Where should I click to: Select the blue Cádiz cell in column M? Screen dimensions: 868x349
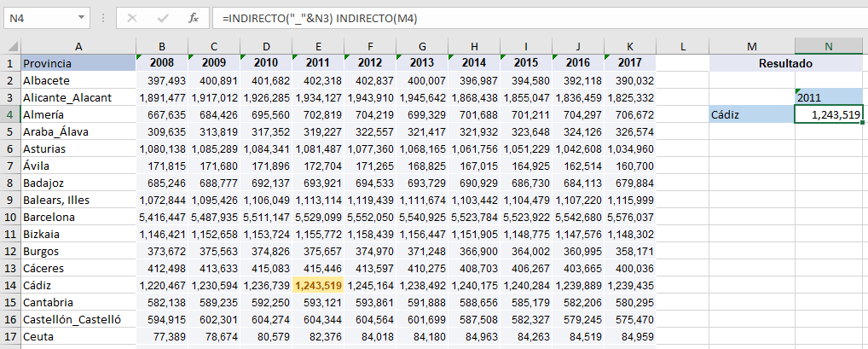751,114
